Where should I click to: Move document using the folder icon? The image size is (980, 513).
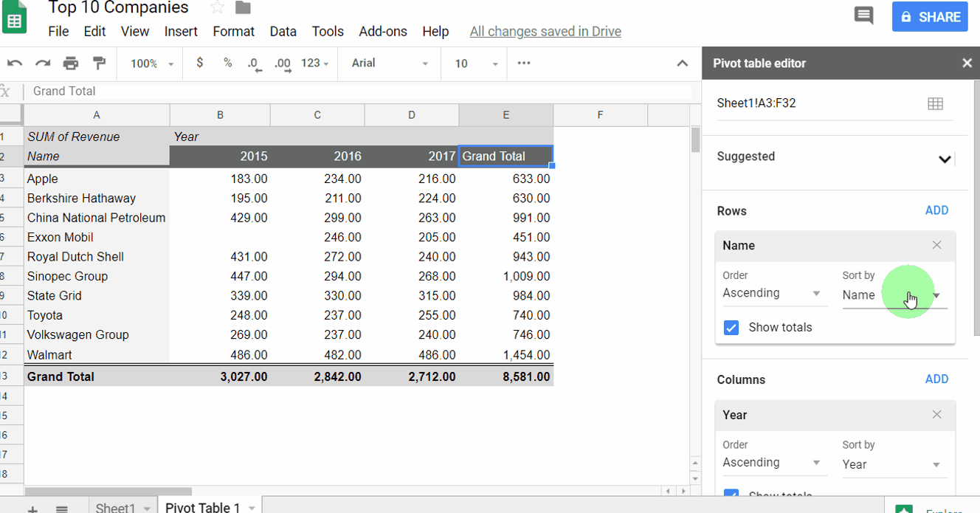tap(243, 8)
